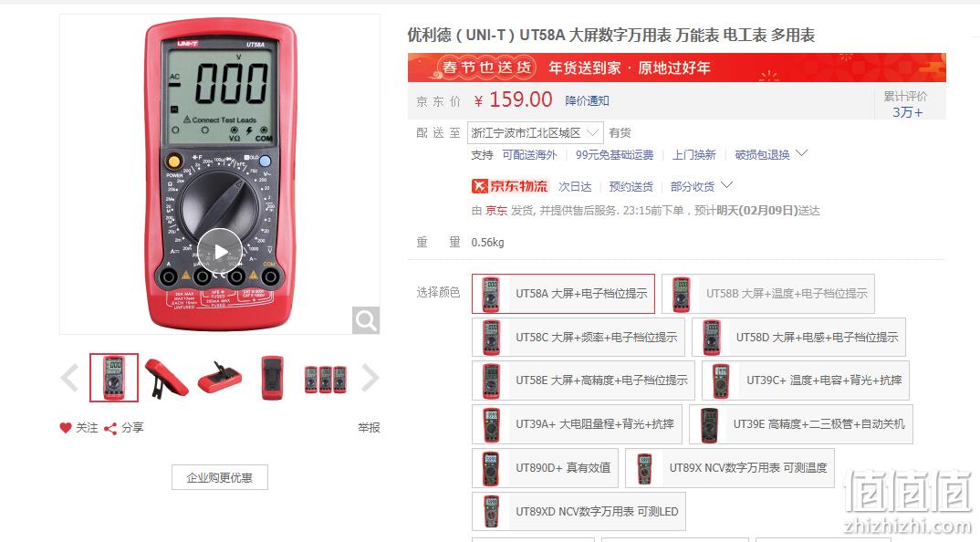Click the 企业购更优惠 button
The width and height of the screenshot is (980, 542).
219,477
